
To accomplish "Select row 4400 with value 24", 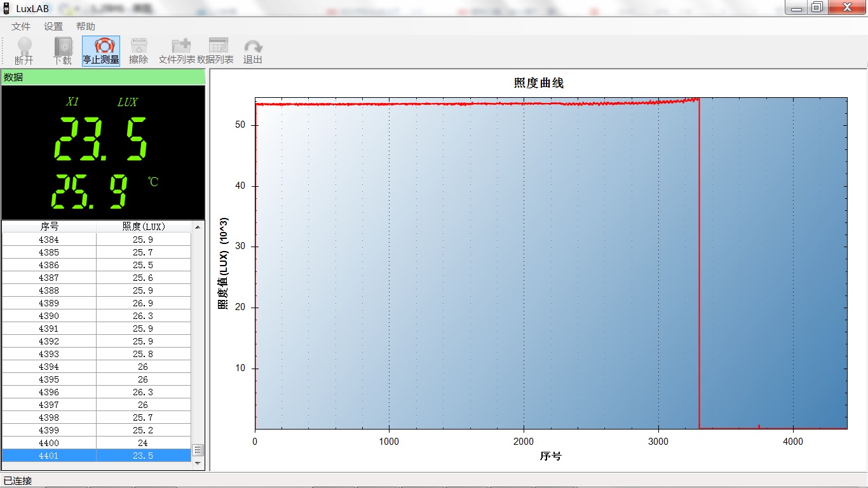I will pos(97,443).
